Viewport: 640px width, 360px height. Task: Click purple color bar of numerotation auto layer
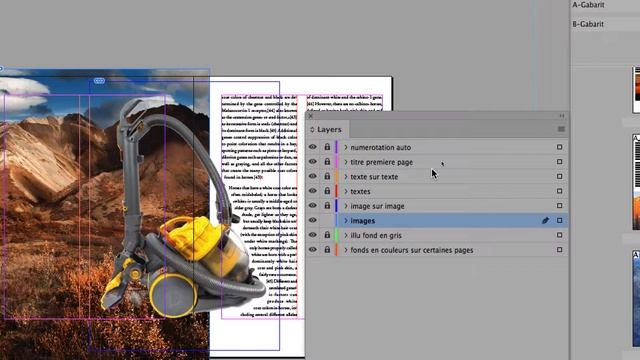[x=336, y=147]
